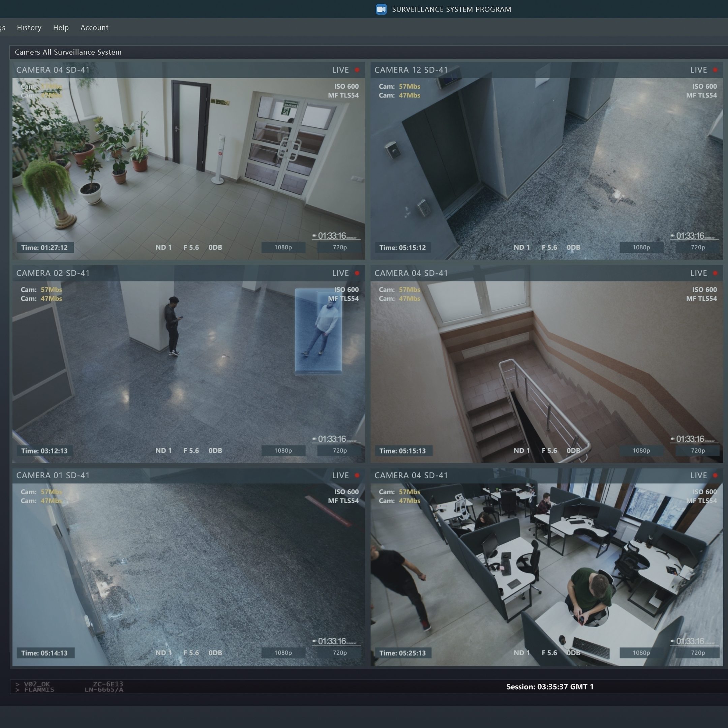The width and height of the screenshot is (728, 728).
Task: Click the red LIVE dot on Camera 02
Action: [357, 273]
